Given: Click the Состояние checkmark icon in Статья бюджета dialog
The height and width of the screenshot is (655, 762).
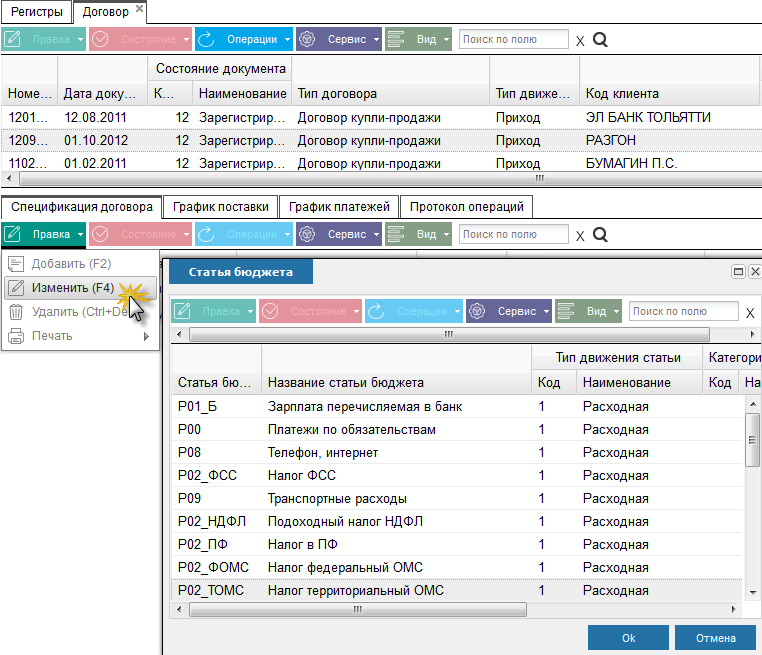Looking at the screenshot, I should coord(270,311).
